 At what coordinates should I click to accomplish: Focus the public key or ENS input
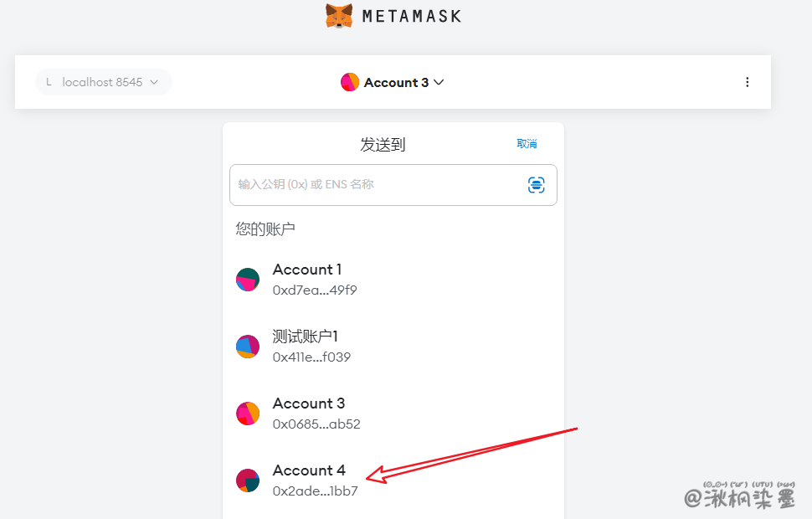click(x=377, y=185)
